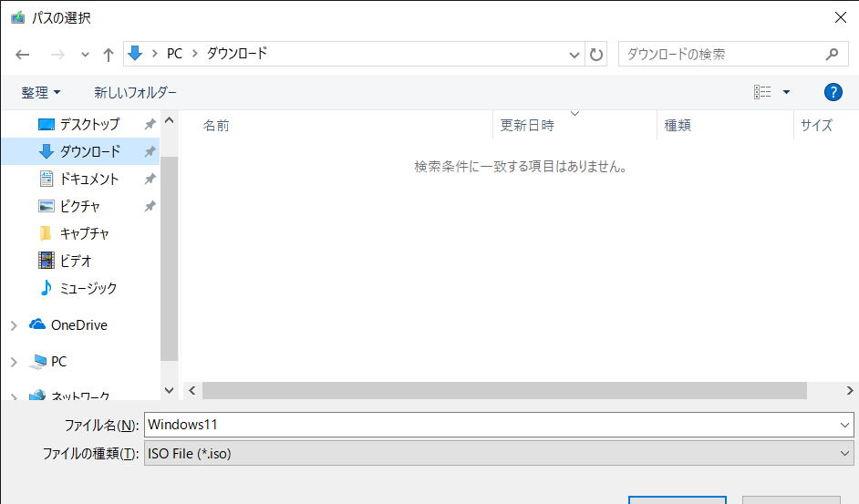Change the view layout icon
859x504 pixels.
pos(762,92)
